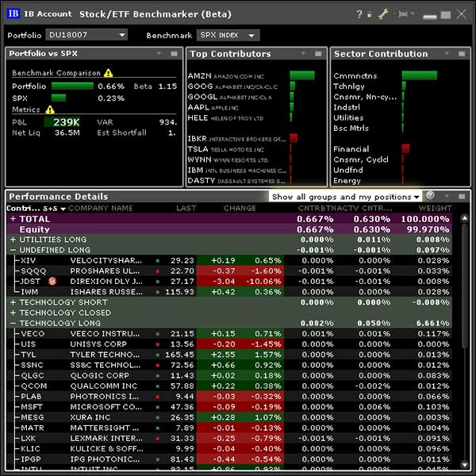476x476 pixels.
Task: Click scroll up arrow in Performance Details
Action: coord(464,218)
